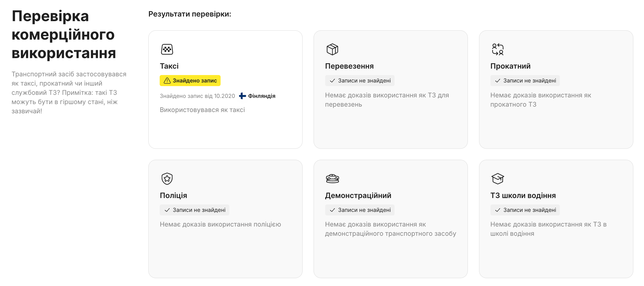Click the Використовувався як таксі link
Image resolution: width=644 pixels, height=286 pixels.
point(202,110)
